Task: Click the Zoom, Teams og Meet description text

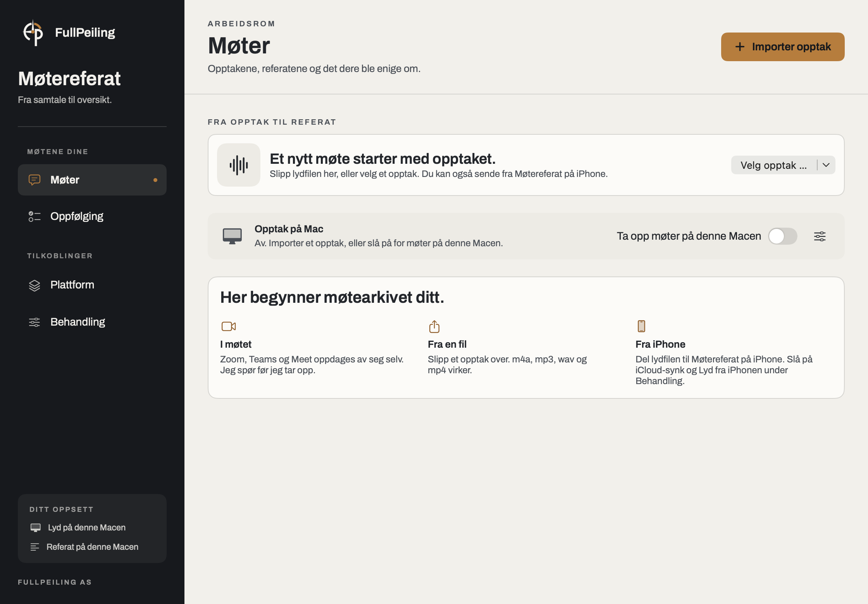Action: [x=312, y=365]
